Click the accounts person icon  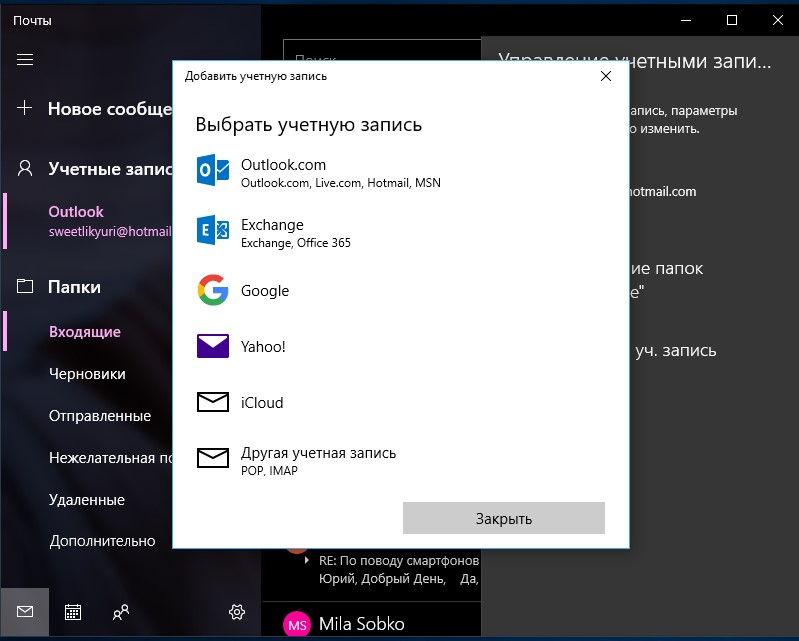point(25,168)
